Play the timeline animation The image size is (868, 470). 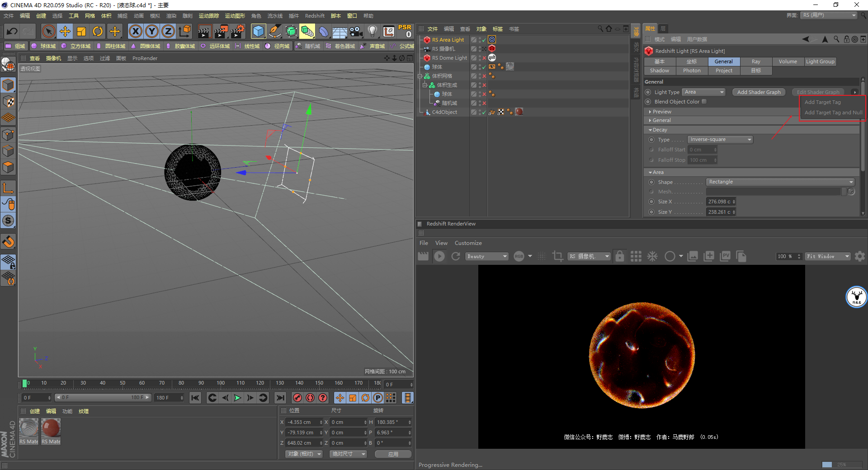tap(237, 398)
